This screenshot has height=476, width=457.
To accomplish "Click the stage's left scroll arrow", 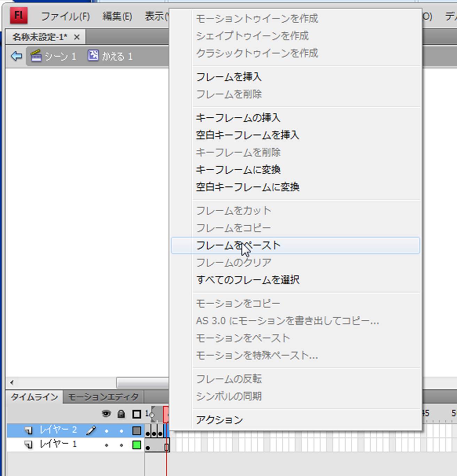I will 12,383.
